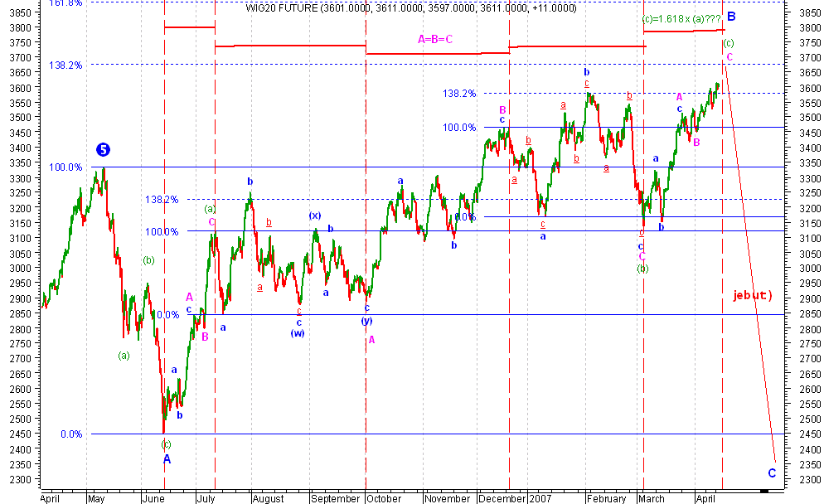Screen dimensions: 824x504
Task: Select the February label on time axis
Action: [x=607, y=498]
